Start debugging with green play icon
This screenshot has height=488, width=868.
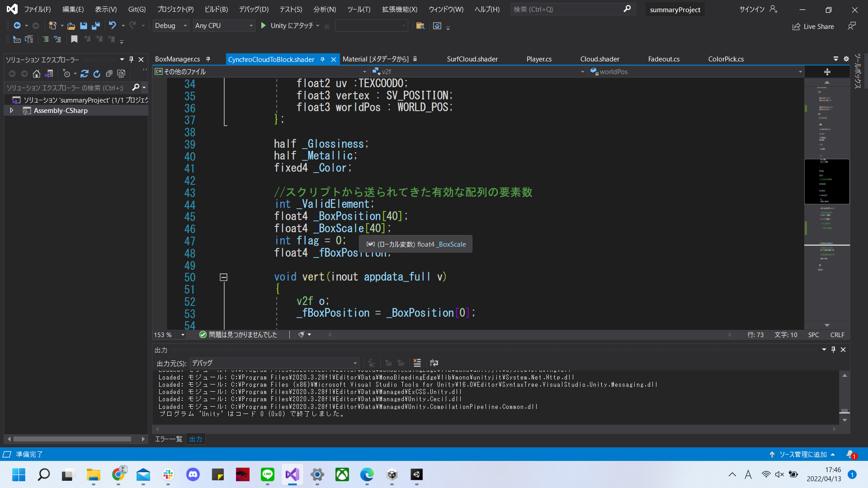[x=264, y=26]
